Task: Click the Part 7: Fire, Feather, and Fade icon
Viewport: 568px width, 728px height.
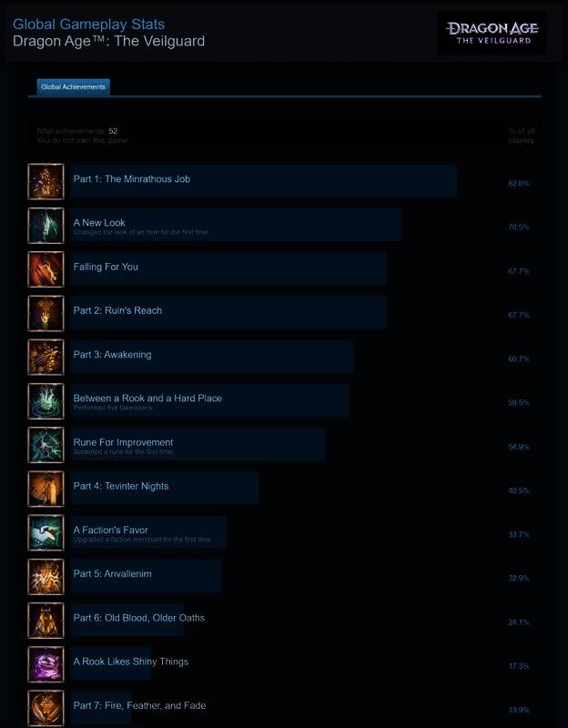Action: pyautogui.click(x=46, y=708)
